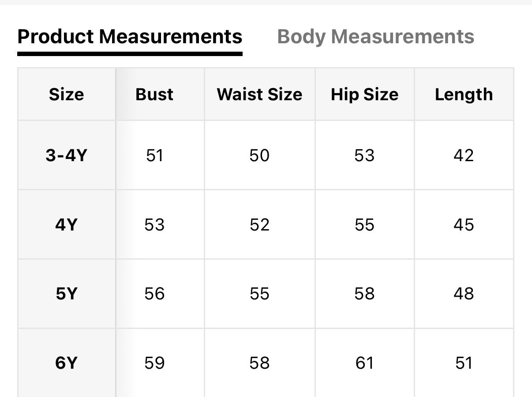This screenshot has width=532, height=397.
Task: Select the Hip Size column header
Action: [x=364, y=95]
